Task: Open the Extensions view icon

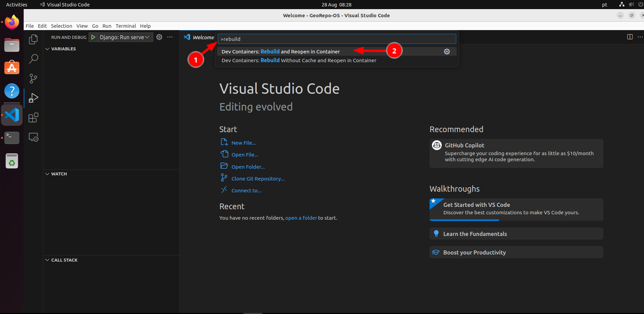Action: [33, 118]
